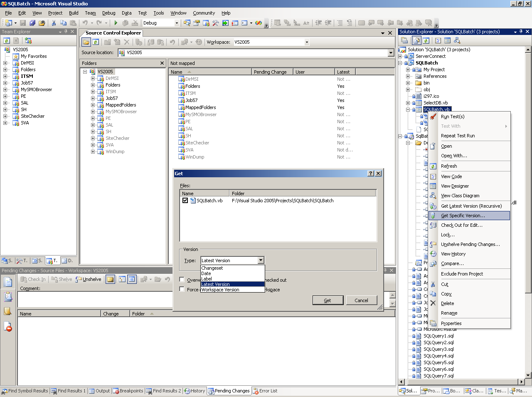532x397 pixels.
Task: Pin the Team Explorer auto-hide icon
Action: [x=66, y=32]
